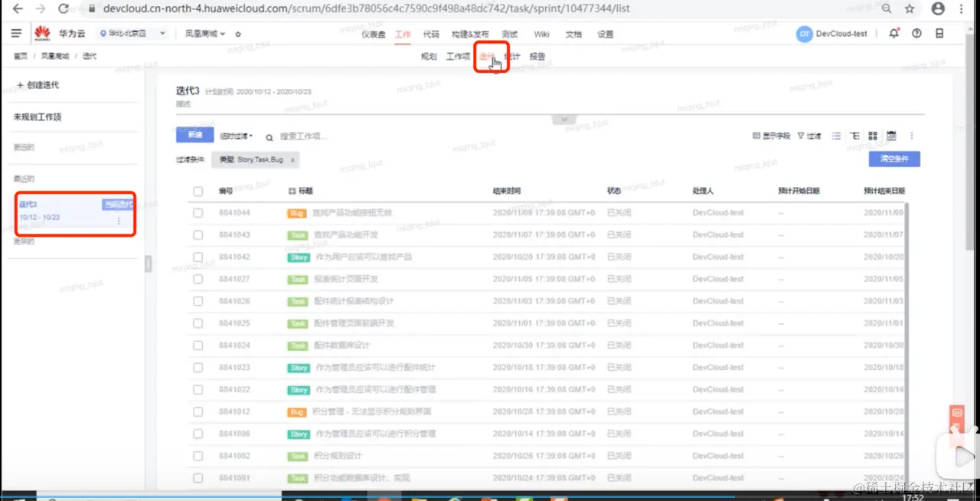Screen dimensions: 980x501
Task: Click the Bug tag on row 8841044
Action: (x=297, y=213)
